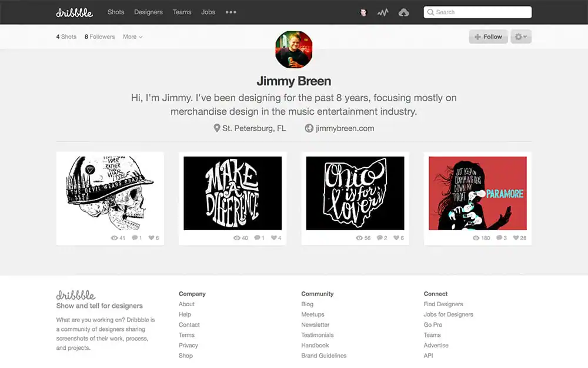This screenshot has width=588, height=368.
Task: Click the Jimmy Breen name heading
Action: pyautogui.click(x=293, y=81)
